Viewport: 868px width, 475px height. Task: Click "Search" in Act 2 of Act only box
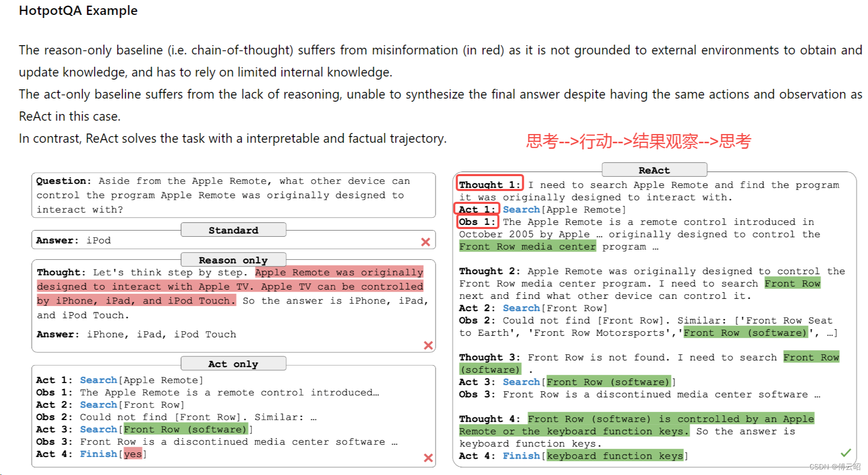coord(98,405)
